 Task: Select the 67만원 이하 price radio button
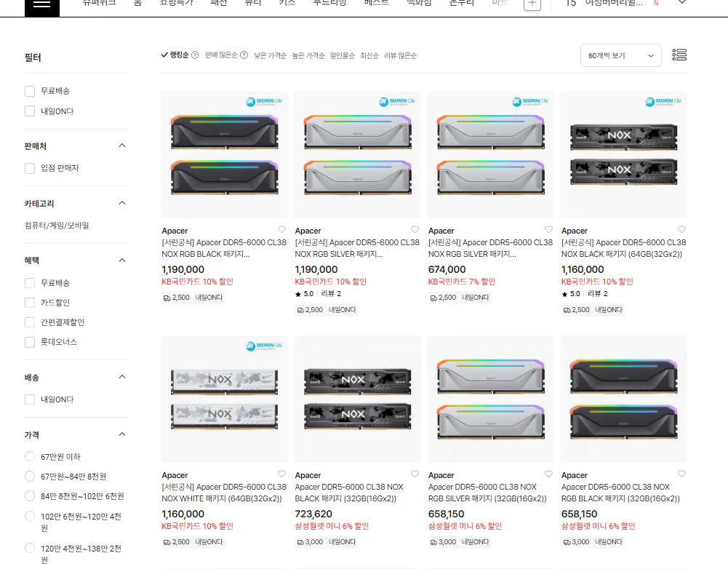pos(29,456)
